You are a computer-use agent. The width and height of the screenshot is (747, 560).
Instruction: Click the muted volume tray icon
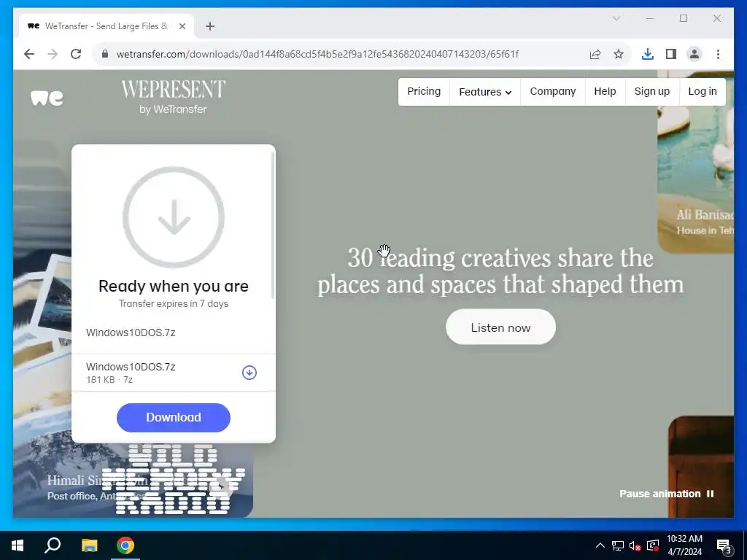tap(635, 545)
